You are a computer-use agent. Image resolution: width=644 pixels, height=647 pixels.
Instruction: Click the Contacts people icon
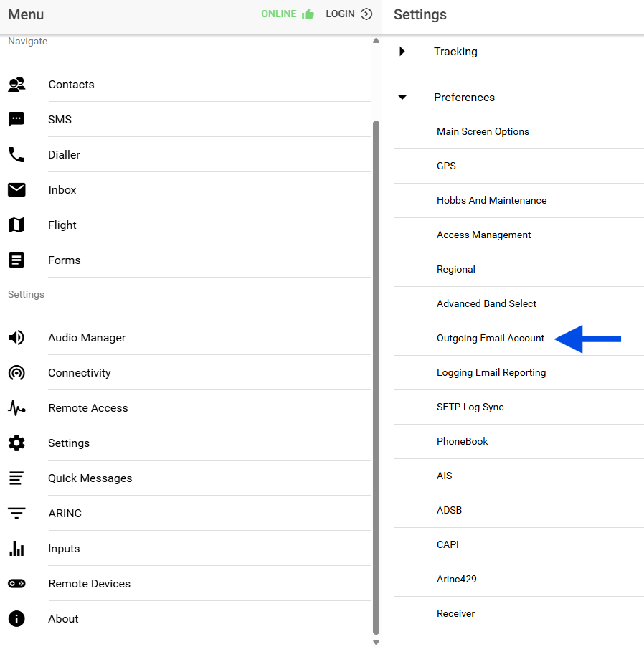(16, 85)
